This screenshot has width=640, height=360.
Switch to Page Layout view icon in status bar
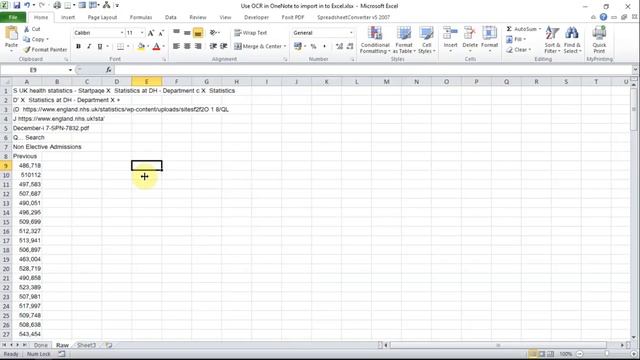(542, 354)
